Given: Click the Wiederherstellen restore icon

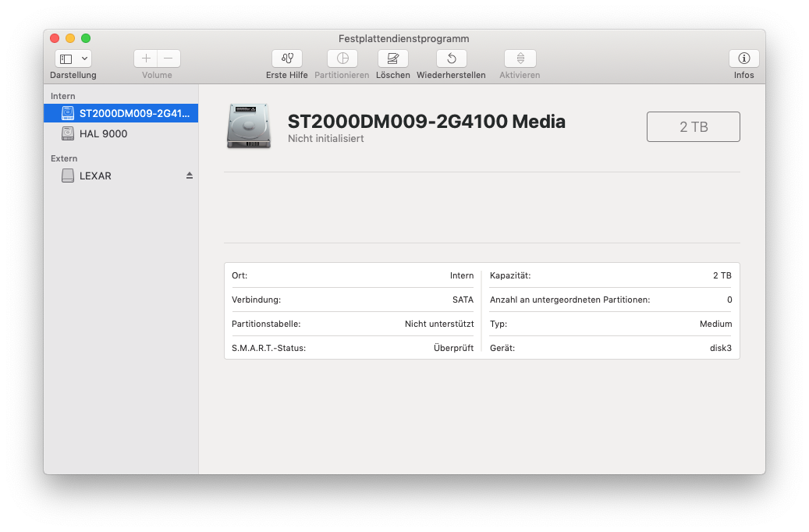Looking at the screenshot, I should coord(451,59).
